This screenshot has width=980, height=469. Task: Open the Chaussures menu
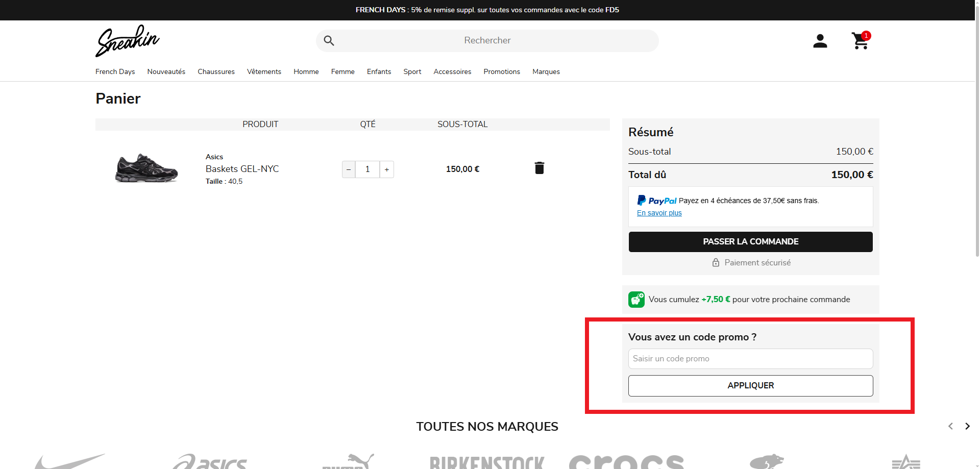(216, 71)
